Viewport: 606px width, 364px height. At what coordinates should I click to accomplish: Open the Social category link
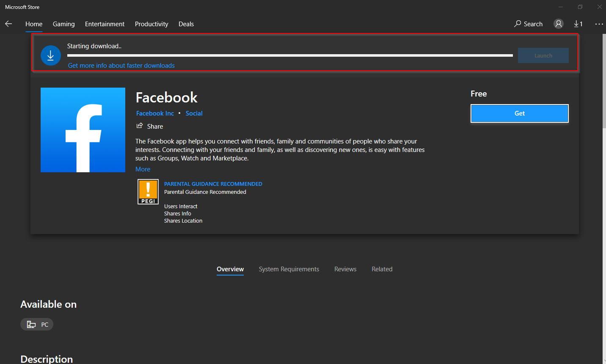194,113
